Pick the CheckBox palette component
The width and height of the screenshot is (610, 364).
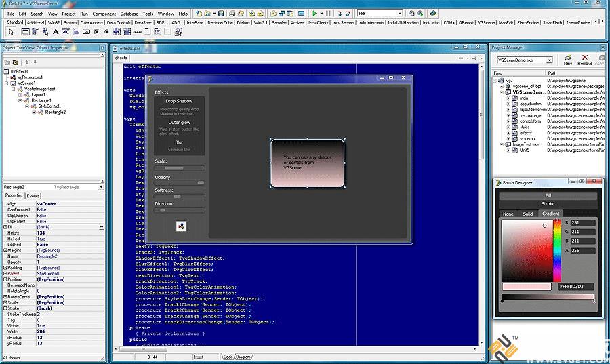(x=96, y=31)
